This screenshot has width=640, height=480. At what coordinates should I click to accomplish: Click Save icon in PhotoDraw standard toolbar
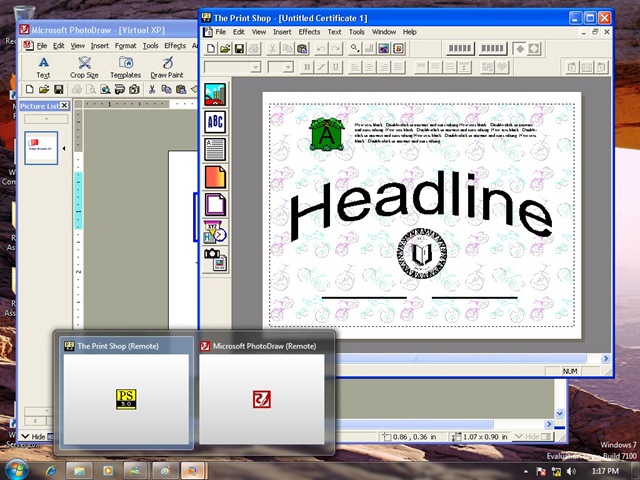point(58,89)
